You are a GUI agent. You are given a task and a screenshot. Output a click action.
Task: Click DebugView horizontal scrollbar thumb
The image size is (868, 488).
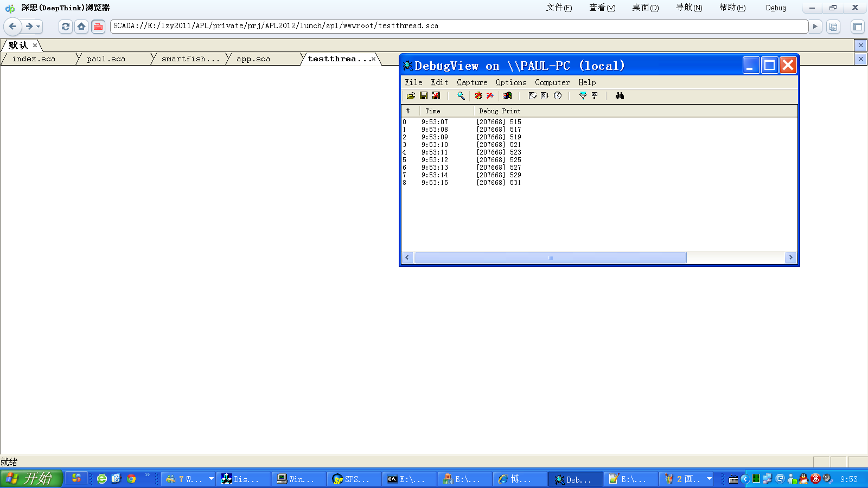tap(551, 258)
